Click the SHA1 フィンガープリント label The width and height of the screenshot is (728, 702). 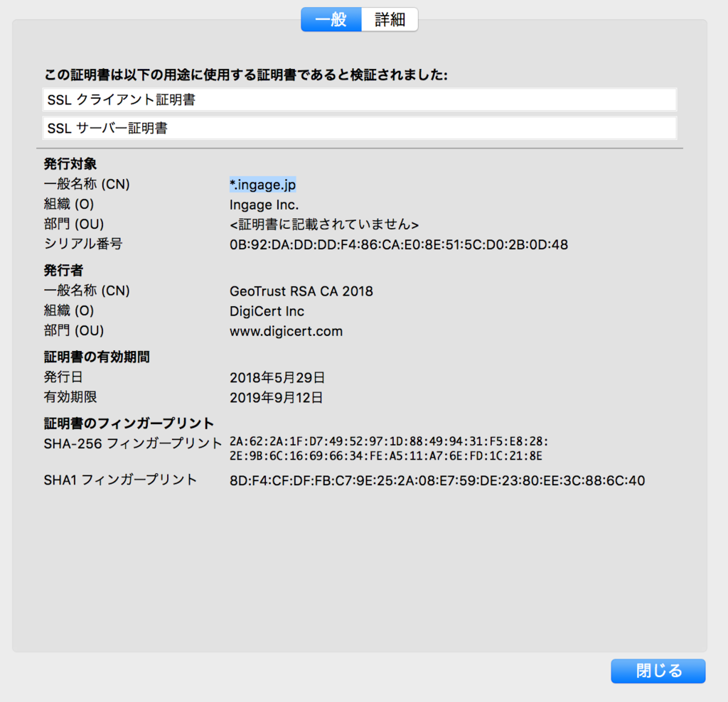point(120,480)
